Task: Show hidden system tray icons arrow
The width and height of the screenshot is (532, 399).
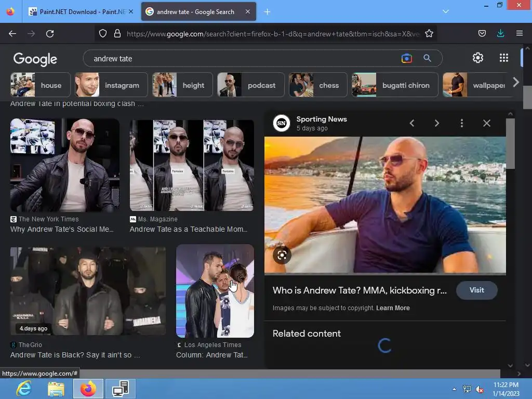Action: (x=454, y=389)
